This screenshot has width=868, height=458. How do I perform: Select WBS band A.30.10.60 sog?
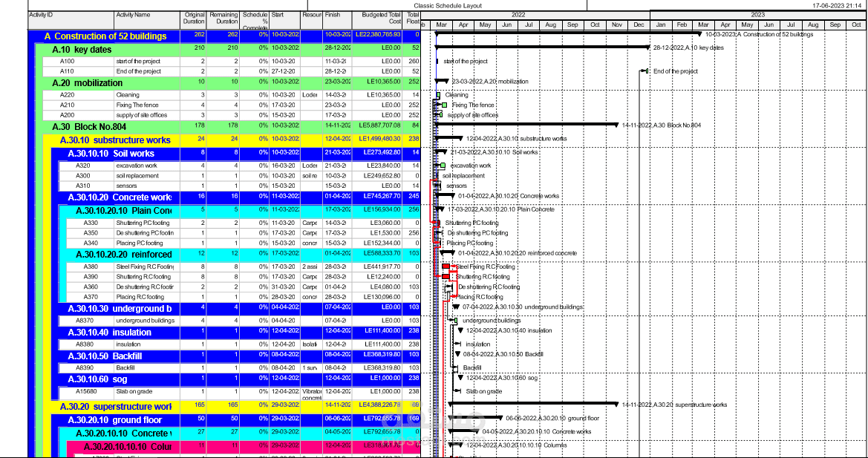click(236, 379)
